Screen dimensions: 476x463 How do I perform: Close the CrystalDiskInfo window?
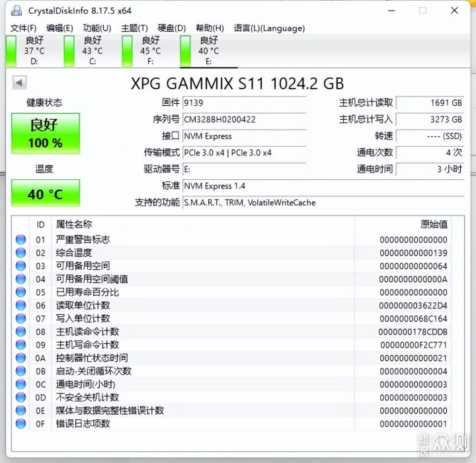[x=454, y=11]
